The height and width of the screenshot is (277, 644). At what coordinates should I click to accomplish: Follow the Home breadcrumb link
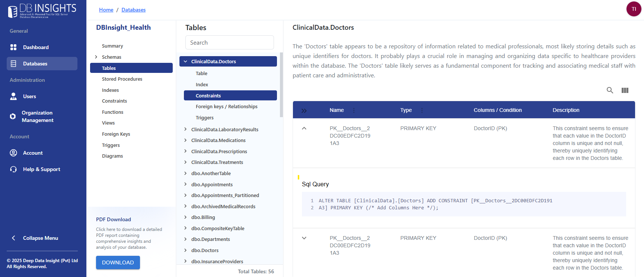pyautogui.click(x=106, y=10)
